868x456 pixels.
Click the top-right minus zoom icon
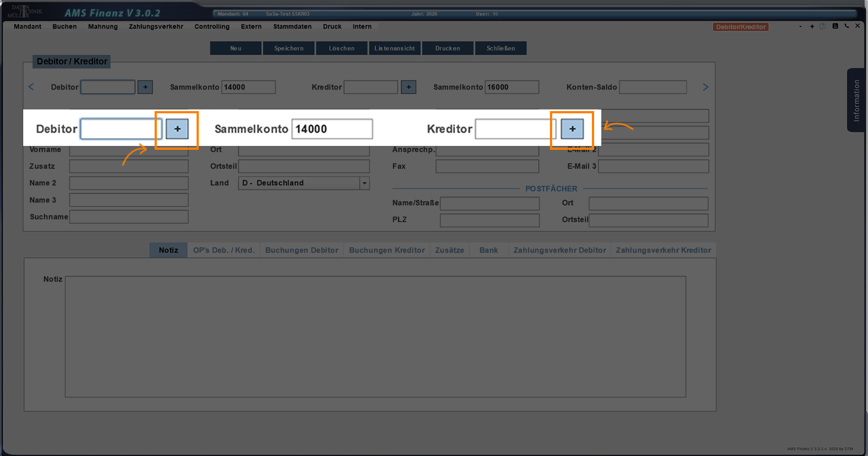click(x=801, y=27)
